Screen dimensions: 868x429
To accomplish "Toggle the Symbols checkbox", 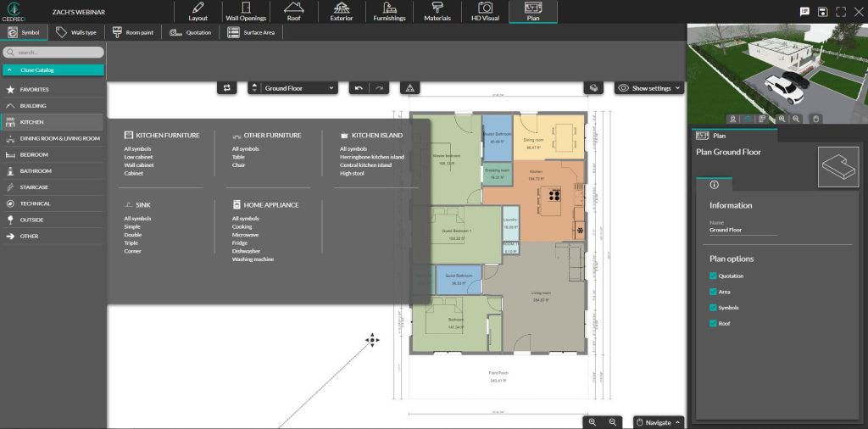I will [713, 308].
